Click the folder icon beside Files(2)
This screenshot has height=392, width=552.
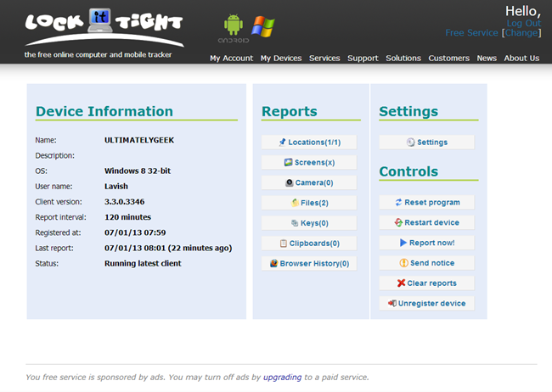click(295, 203)
